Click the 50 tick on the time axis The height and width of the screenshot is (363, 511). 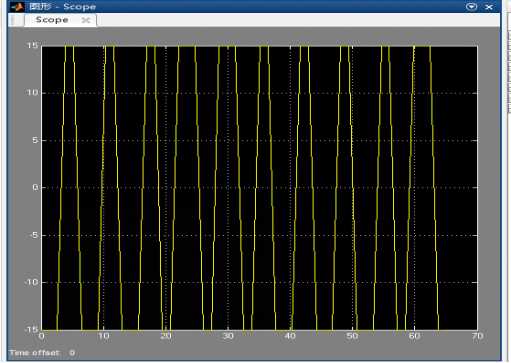click(352, 336)
